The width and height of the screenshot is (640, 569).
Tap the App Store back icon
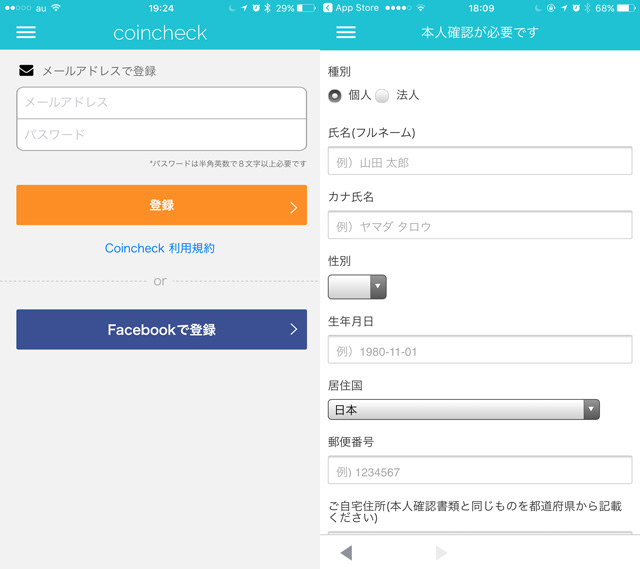point(327,8)
